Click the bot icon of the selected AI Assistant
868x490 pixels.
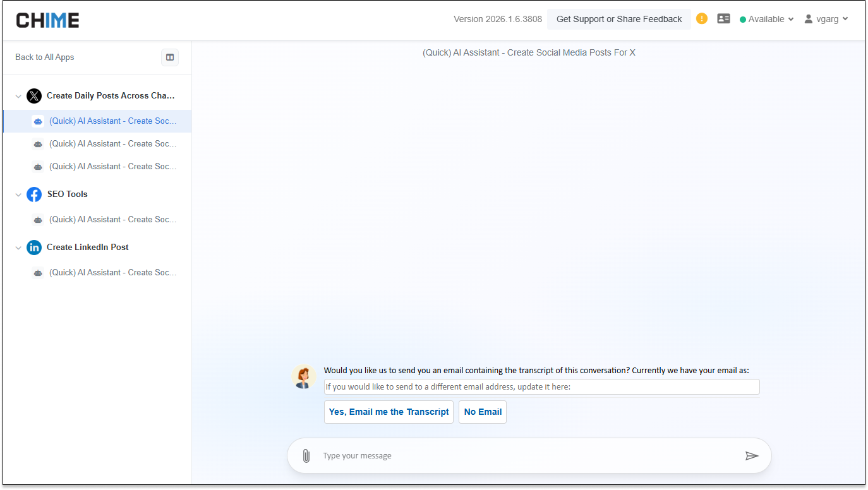[x=39, y=121]
